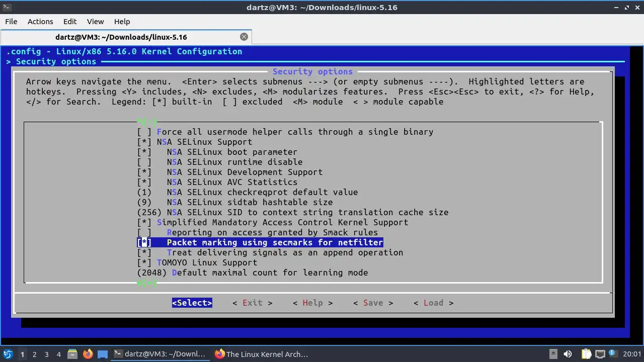Maximize the terminal window from the title bar

click(627, 7)
